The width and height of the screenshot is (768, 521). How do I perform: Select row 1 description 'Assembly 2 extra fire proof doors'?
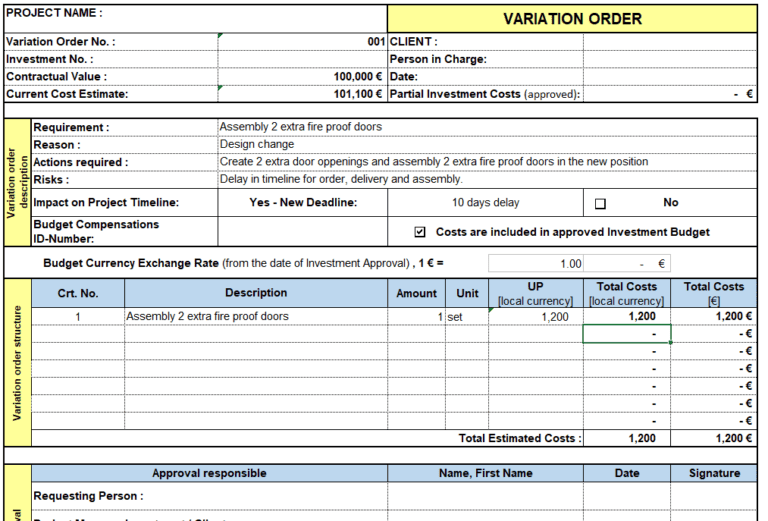256,317
